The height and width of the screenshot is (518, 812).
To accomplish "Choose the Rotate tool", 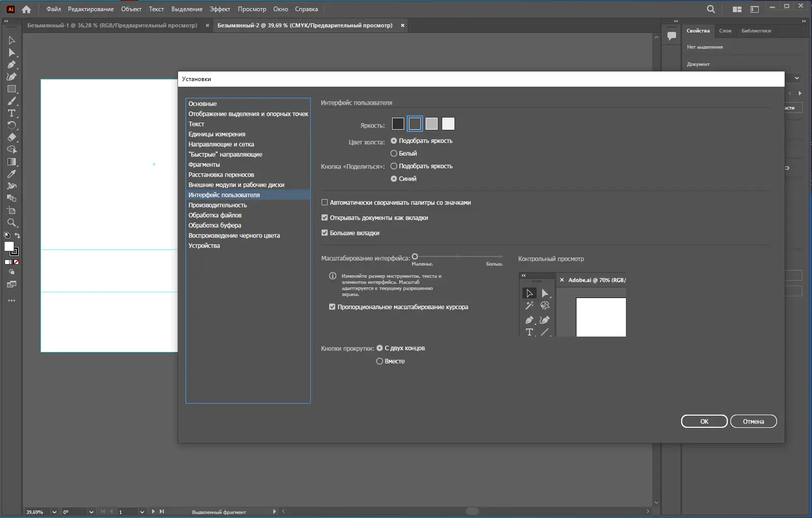I will tap(12, 126).
